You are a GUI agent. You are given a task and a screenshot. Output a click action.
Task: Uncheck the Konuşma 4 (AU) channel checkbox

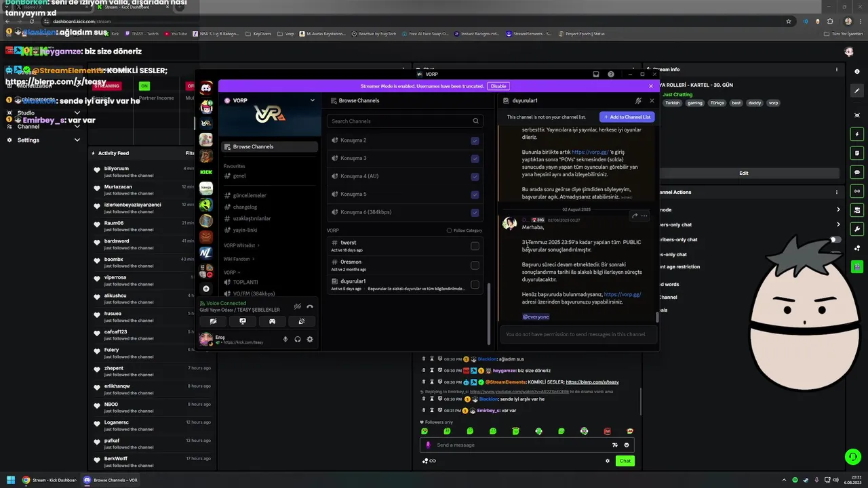coord(475,176)
